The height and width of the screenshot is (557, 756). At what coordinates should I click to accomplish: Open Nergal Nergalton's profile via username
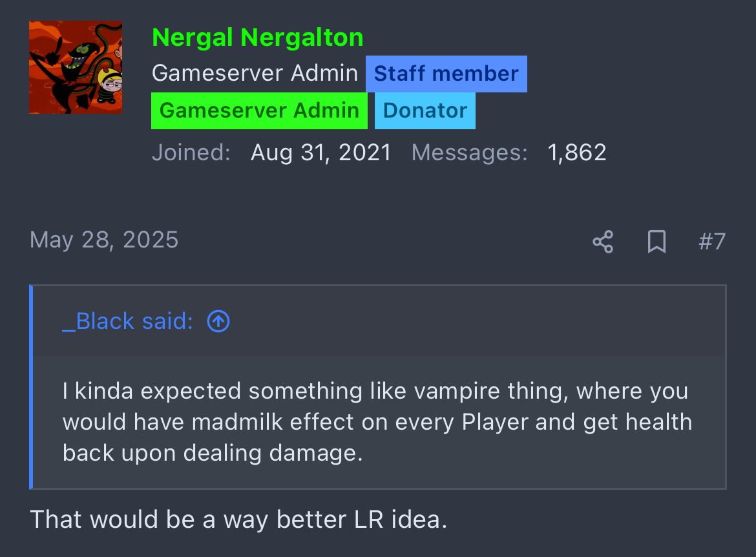click(x=257, y=37)
